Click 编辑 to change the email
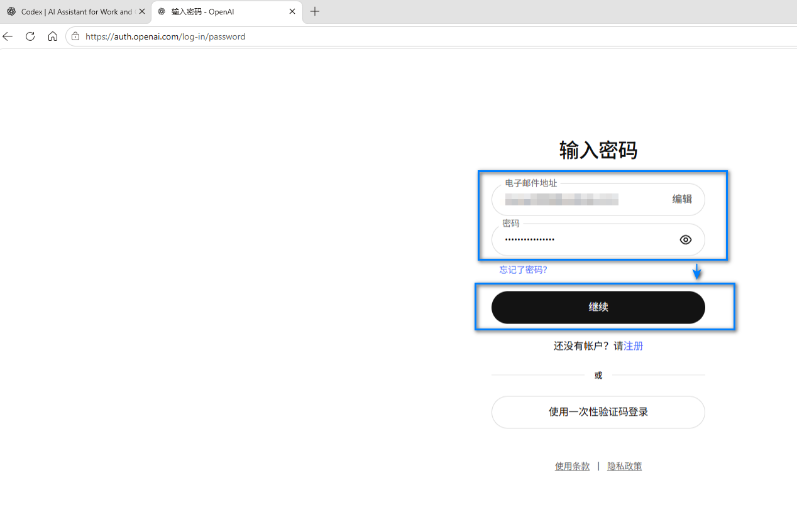The width and height of the screenshot is (797, 532). [x=682, y=199]
